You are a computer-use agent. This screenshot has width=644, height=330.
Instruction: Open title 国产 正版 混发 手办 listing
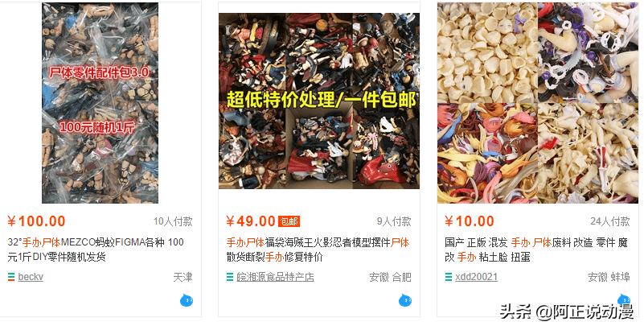536,250
